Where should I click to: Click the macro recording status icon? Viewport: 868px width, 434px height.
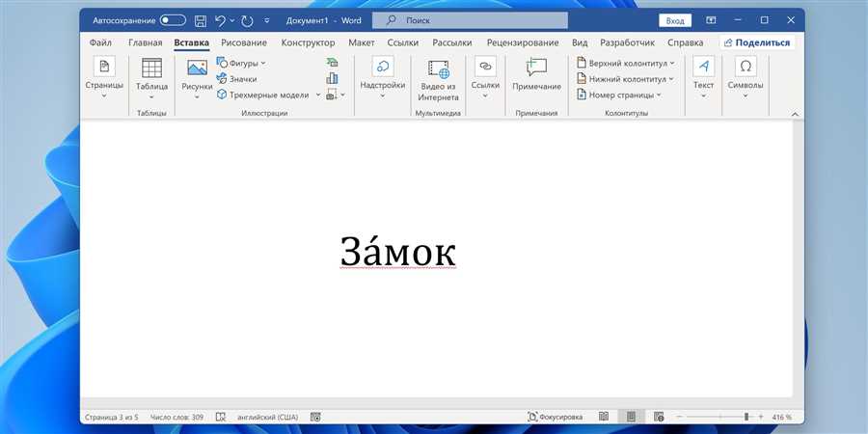click(315, 417)
